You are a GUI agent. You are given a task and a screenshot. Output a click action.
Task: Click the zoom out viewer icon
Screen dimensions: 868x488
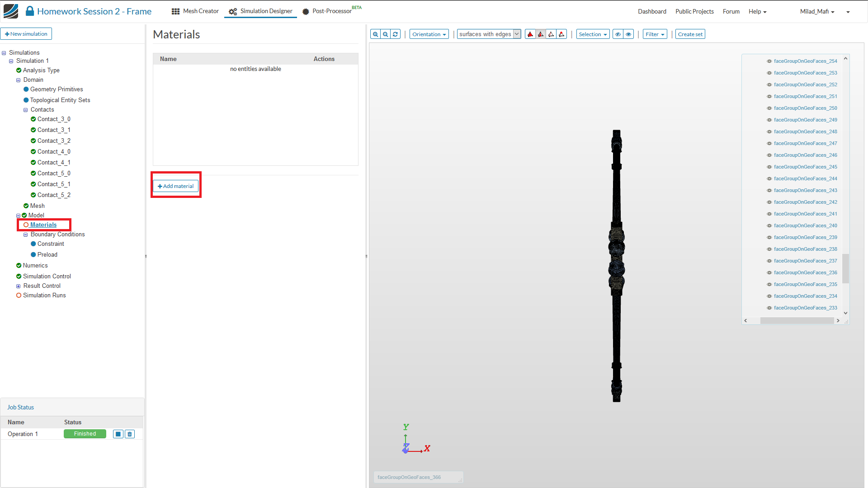[x=385, y=34]
